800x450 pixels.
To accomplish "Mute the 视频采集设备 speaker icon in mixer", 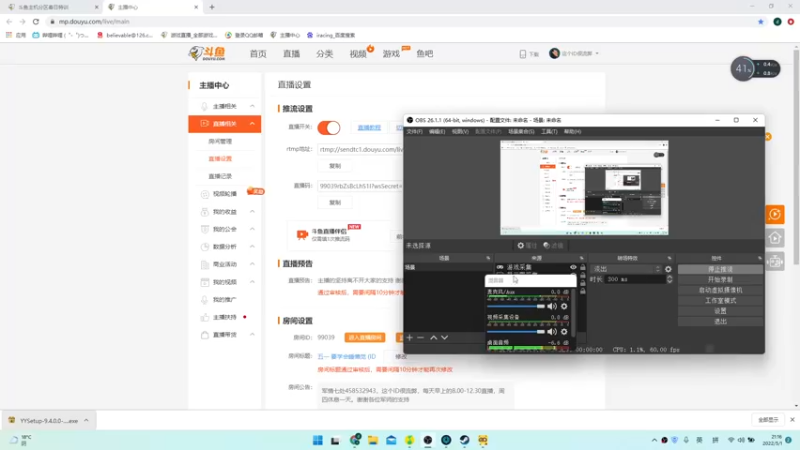I will coord(552,332).
